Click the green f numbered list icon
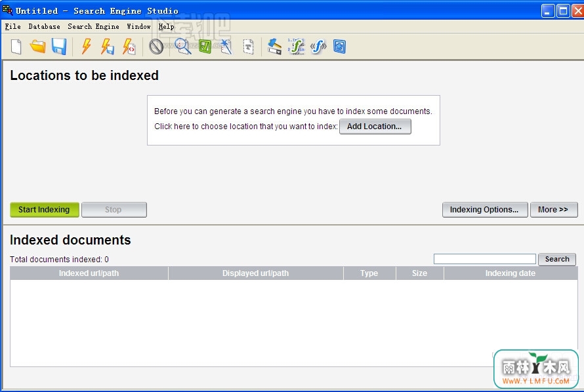This screenshot has width=584, height=392. pyautogui.click(x=297, y=47)
